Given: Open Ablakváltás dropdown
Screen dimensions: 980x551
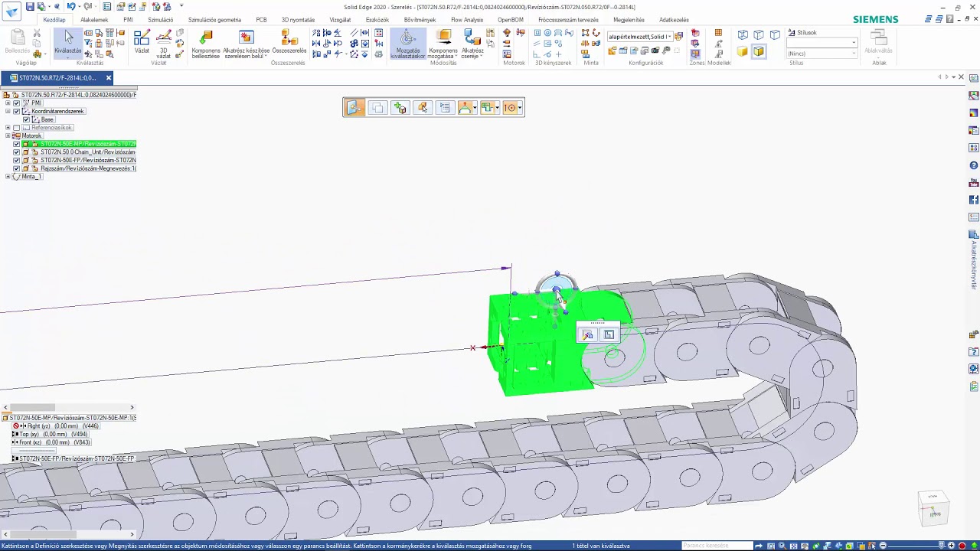Looking at the screenshot, I should click(879, 44).
